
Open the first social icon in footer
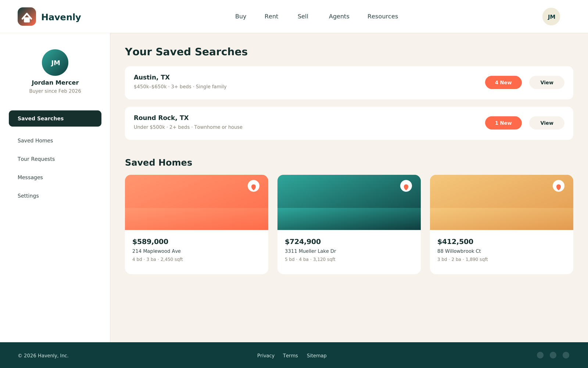540,355
